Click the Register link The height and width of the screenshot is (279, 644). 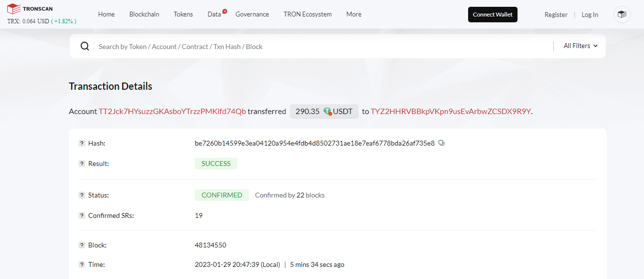556,15
